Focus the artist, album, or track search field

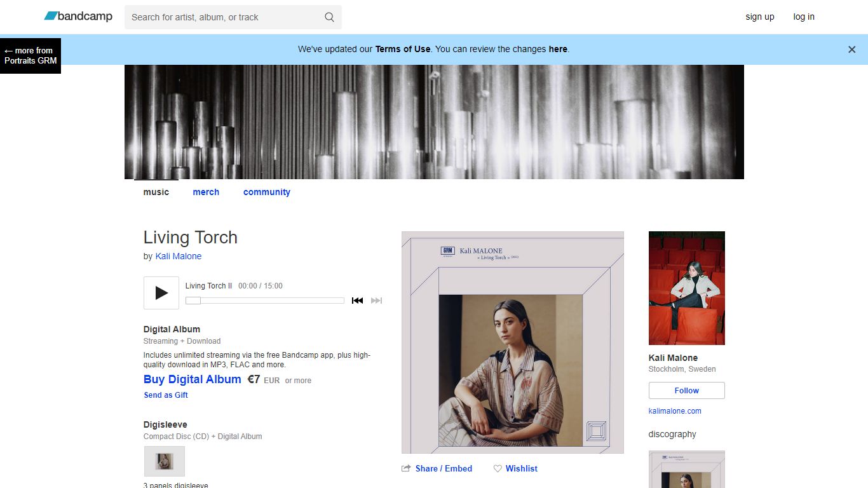pyautogui.click(x=233, y=17)
